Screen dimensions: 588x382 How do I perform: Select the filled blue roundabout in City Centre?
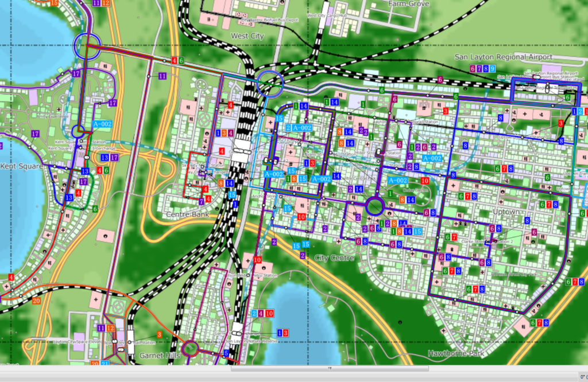coord(374,206)
